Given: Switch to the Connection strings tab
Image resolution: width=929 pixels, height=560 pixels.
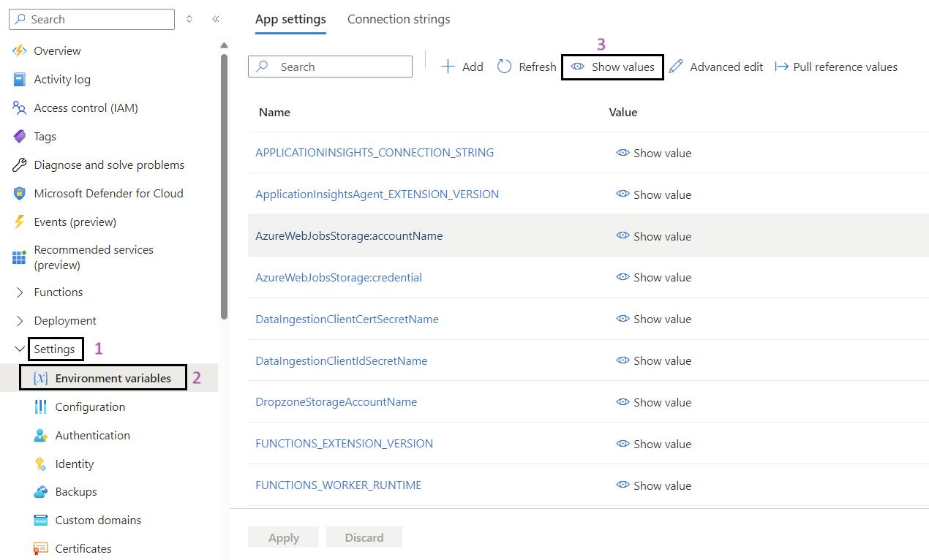Looking at the screenshot, I should pyautogui.click(x=399, y=19).
